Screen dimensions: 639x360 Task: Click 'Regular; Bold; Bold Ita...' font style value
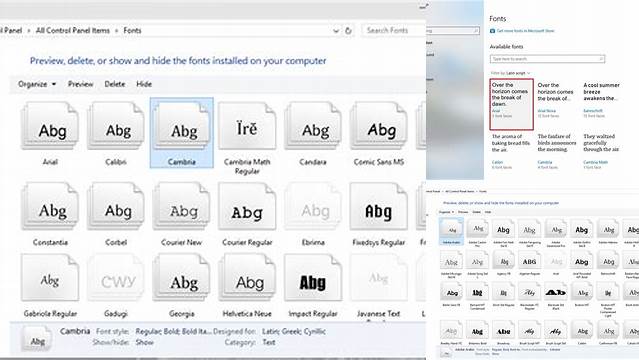click(174, 331)
